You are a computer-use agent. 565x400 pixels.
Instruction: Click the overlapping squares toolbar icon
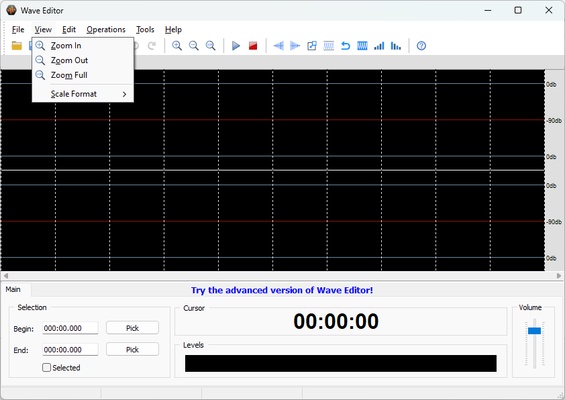click(312, 46)
